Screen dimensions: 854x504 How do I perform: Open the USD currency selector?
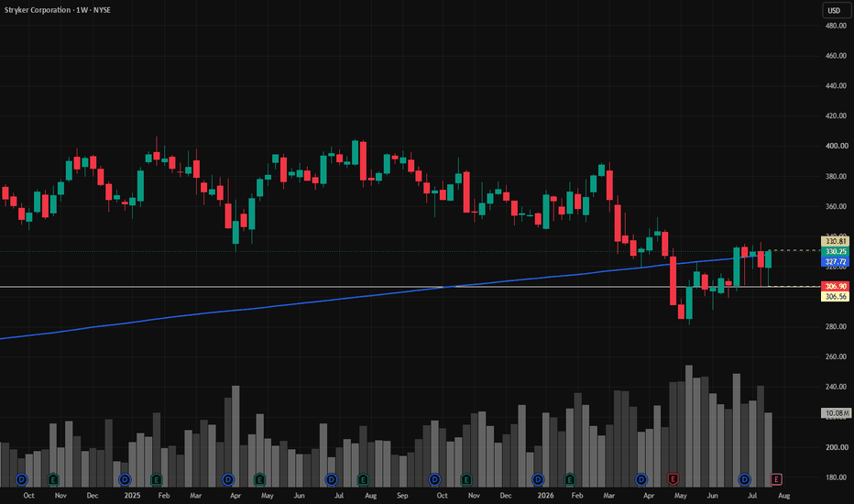point(836,10)
